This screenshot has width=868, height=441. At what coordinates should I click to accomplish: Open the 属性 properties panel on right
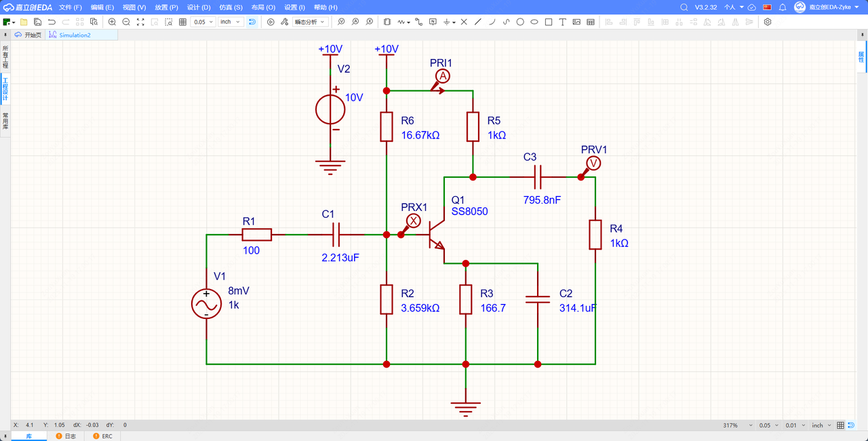(861, 57)
